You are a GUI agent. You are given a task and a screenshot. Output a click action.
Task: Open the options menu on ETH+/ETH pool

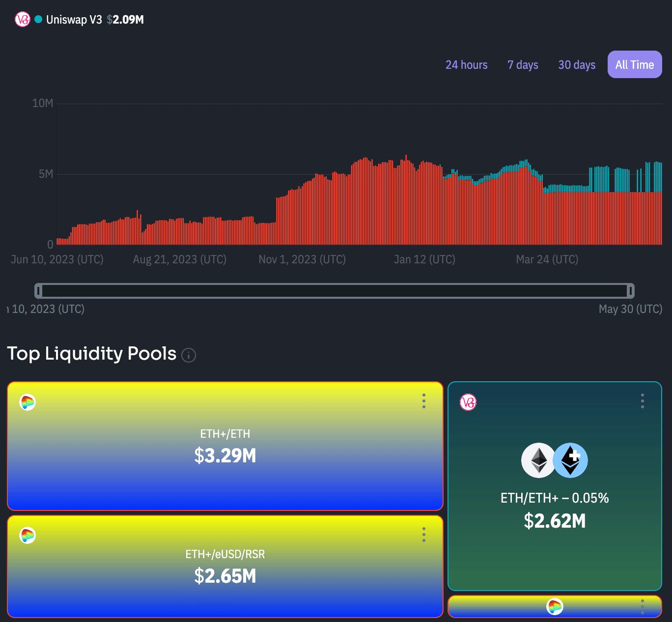(x=423, y=401)
